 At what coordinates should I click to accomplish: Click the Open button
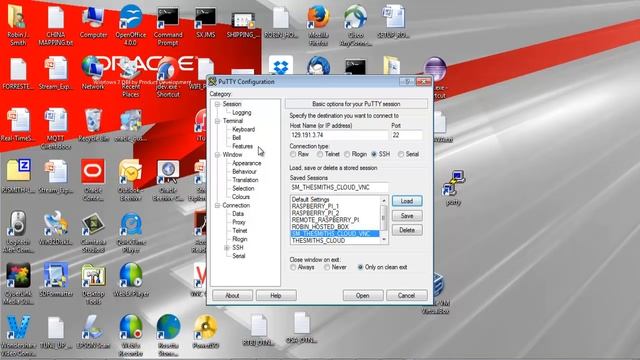[x=363, y=296]
